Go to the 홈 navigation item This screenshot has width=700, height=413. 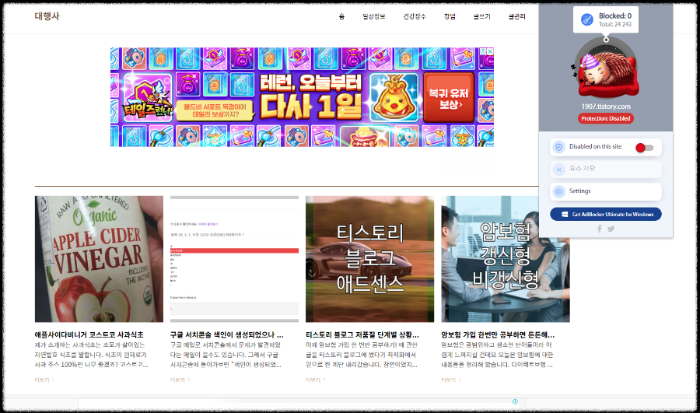pyautogui.click(x=342, y=17)
